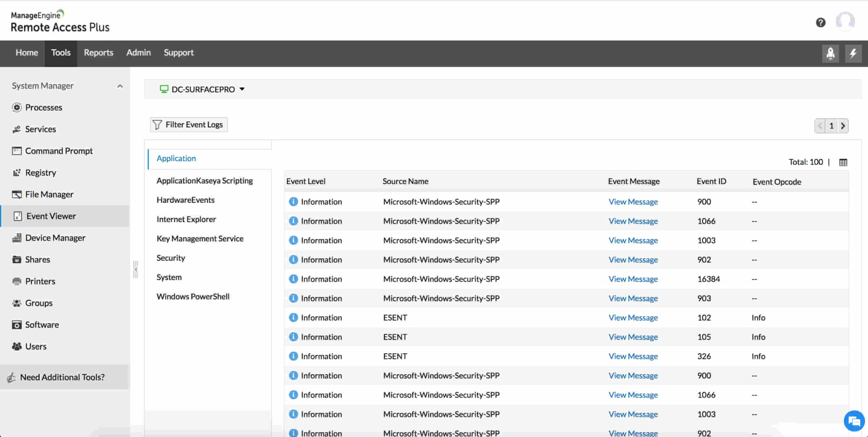This screenshot has height=437, width=868.
Task: Open Device Manager in sidebar
Action: [x=55, y=238]
